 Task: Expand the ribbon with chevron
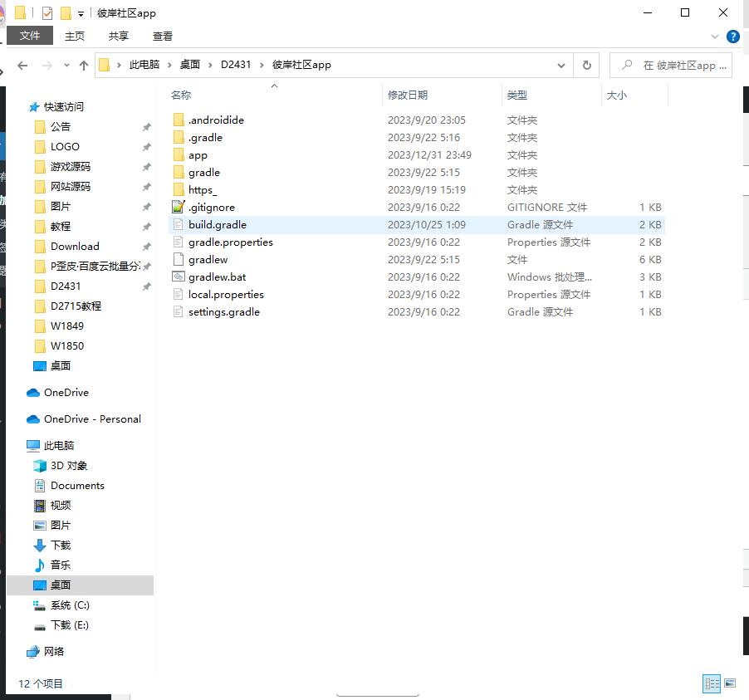point(715,37)
